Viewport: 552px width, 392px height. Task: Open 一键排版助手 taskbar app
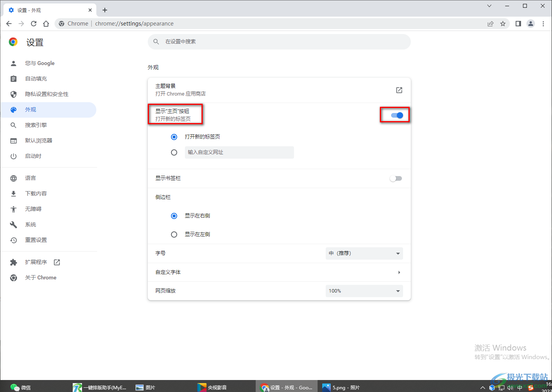[x=100, y=387]
